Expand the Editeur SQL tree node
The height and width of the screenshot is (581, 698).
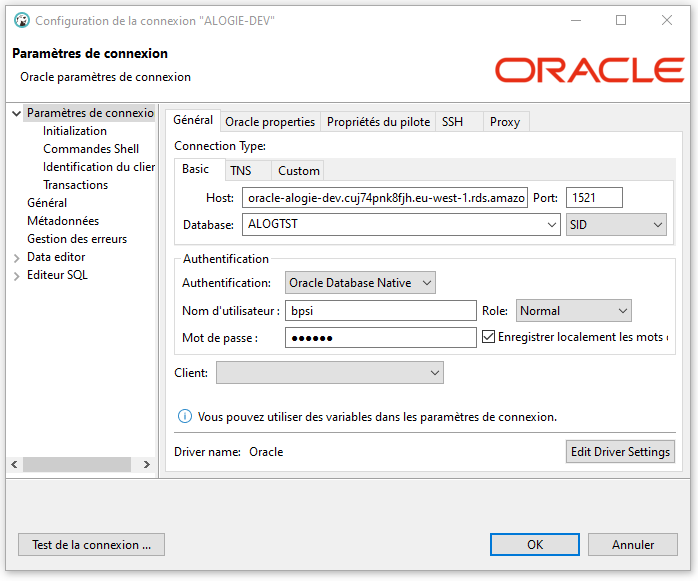[x=16, y=276]
